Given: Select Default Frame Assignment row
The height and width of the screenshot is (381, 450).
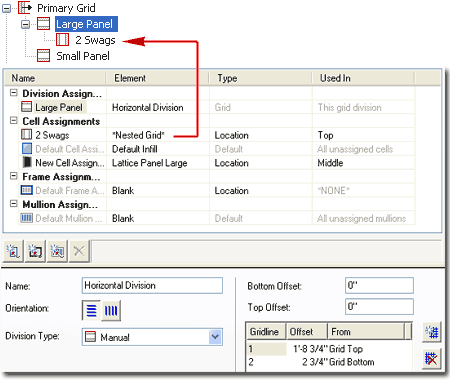Looking at the screenshot, I should click(x=217, y=190).
